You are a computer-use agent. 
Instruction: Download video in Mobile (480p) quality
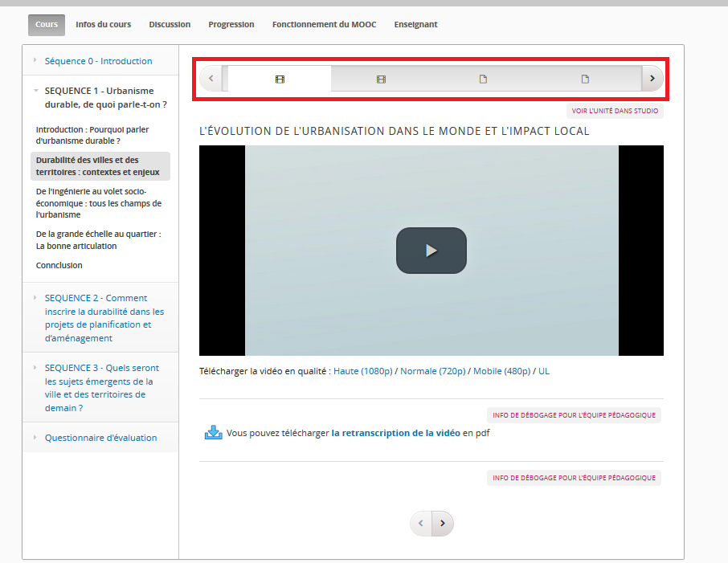(501, 371)
